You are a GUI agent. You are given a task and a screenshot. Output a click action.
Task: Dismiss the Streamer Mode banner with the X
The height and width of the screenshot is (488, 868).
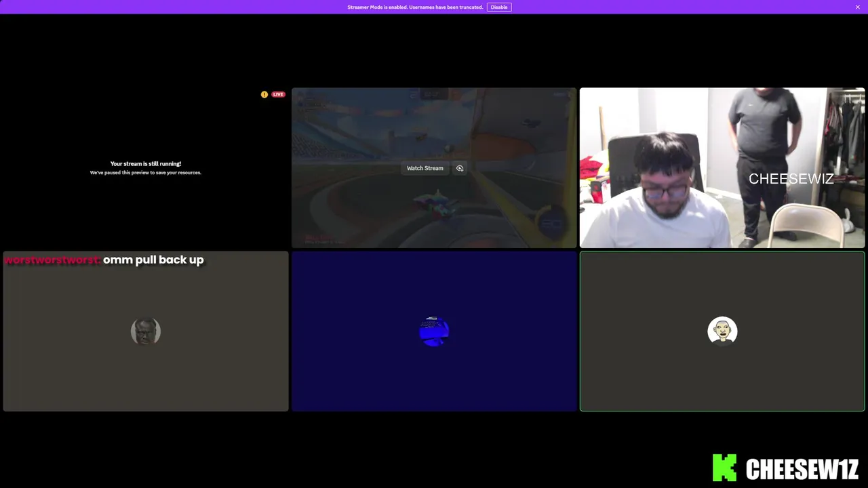tap(857, 7)
